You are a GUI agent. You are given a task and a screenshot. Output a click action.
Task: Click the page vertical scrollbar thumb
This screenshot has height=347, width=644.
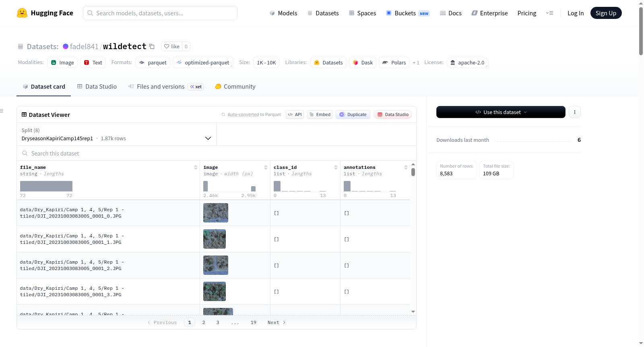coord(641,31)
